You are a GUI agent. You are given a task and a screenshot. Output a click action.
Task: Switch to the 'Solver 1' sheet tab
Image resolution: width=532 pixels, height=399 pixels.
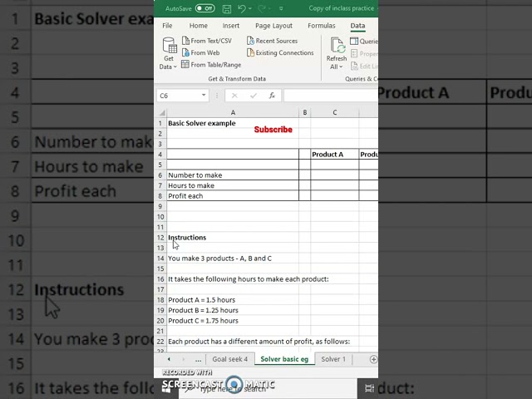pos(333,359)
